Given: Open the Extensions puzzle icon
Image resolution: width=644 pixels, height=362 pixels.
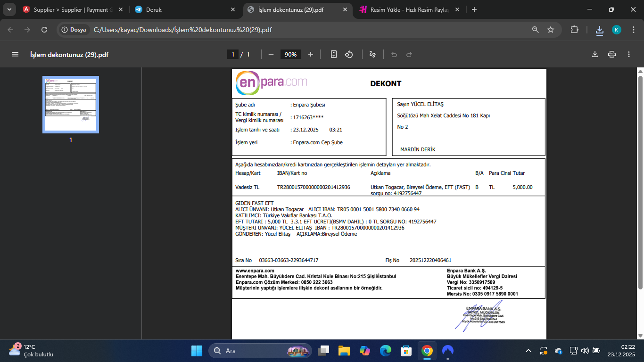Looking at the screenshot, I should (574, 29).
